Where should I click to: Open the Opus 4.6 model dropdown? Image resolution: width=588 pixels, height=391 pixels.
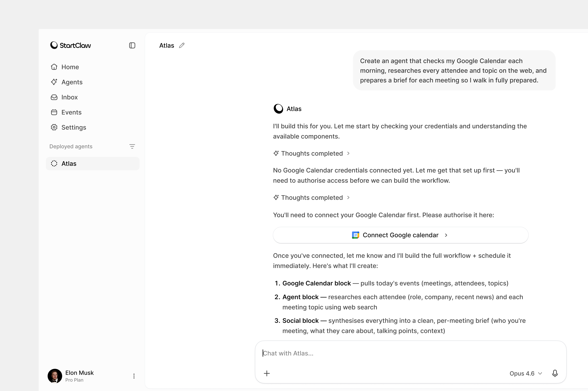(x=525, y=373)
